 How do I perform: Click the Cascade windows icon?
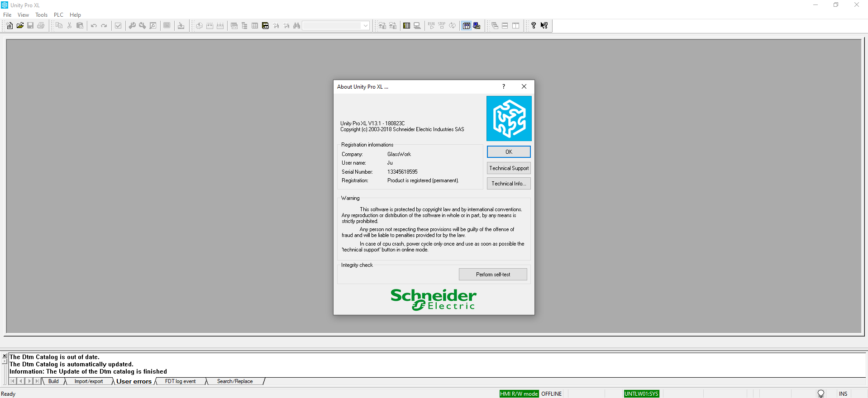click(495, 26)
